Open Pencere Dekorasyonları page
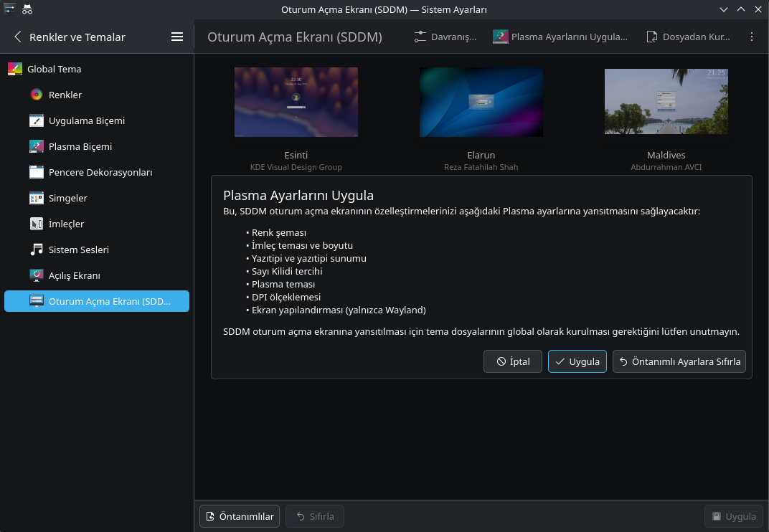The width and height of the screenshot is (769, 532). pos(97,172)
